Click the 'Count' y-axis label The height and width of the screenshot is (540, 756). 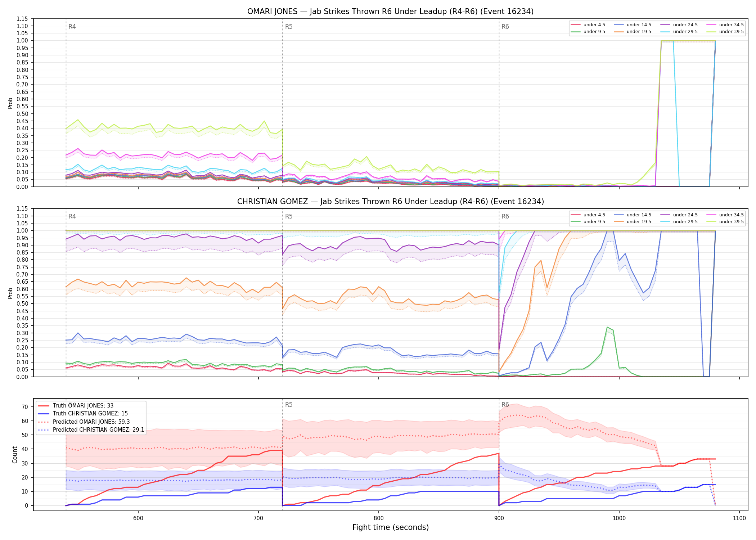[x=15, y=455]
